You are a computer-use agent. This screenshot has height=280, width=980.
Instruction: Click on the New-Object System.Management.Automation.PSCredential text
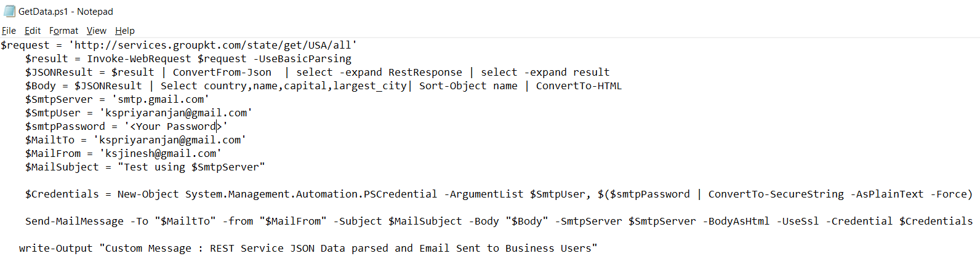(x=277, y=194)
